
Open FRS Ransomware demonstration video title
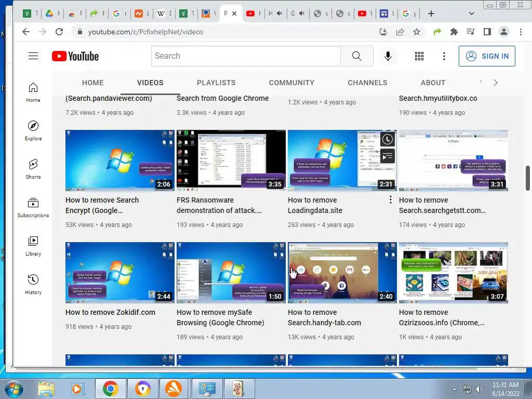[x=219, y=205]
